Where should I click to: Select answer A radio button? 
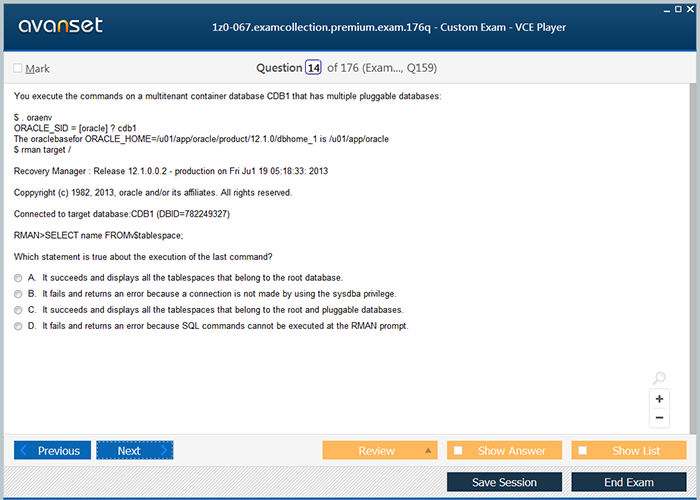point(18,278)
